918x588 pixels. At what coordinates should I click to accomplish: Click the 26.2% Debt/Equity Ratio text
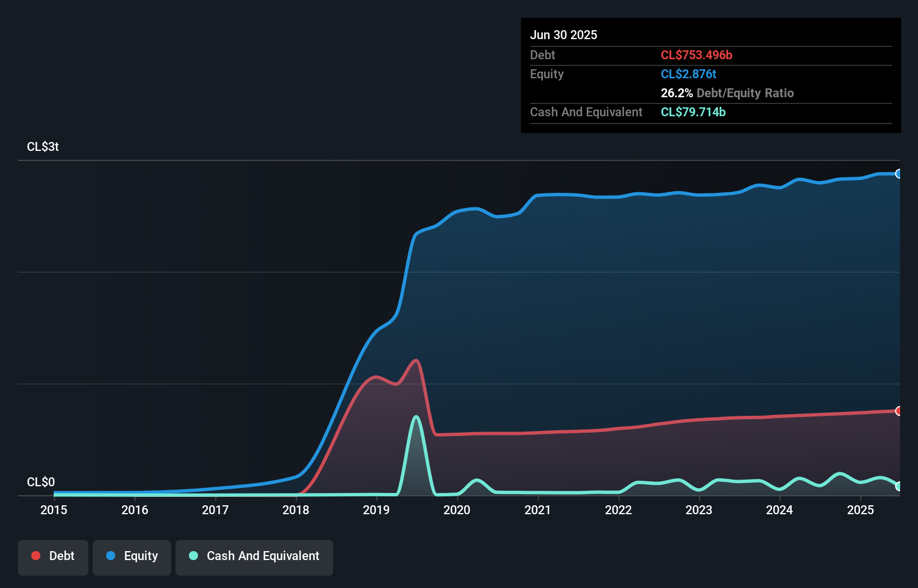pyautogui.click(x=727, y=93)
